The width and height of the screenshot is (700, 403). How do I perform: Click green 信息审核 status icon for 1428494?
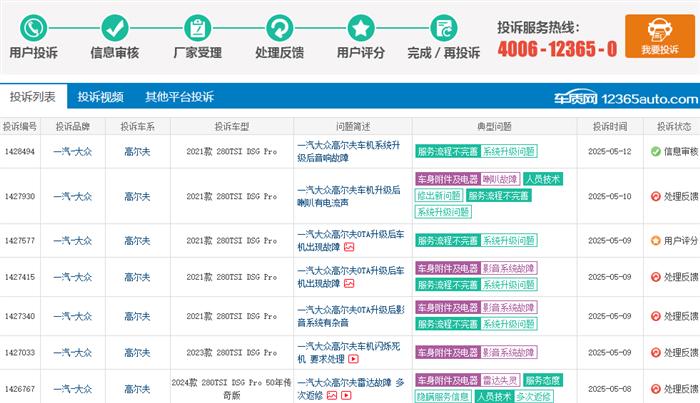click(655, 152)
